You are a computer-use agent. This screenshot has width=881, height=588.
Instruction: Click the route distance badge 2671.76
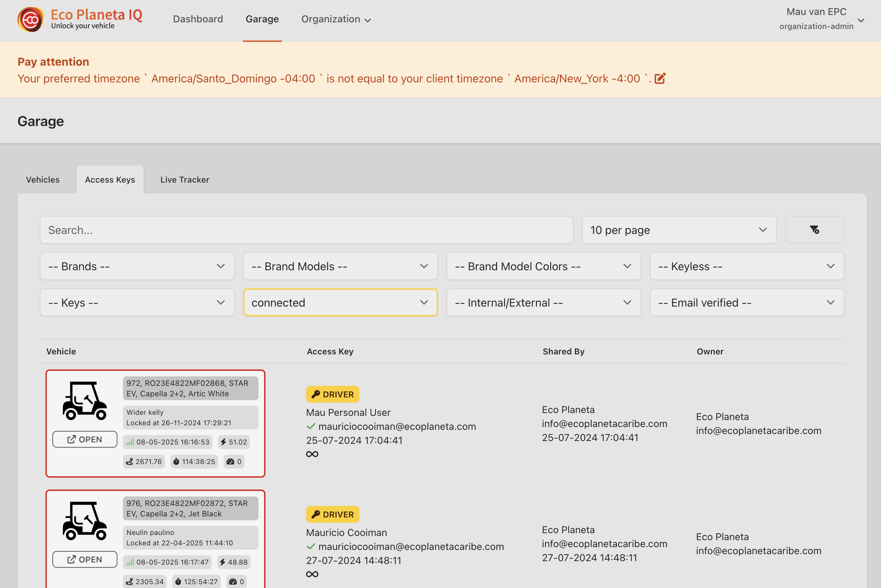point(144,462)
